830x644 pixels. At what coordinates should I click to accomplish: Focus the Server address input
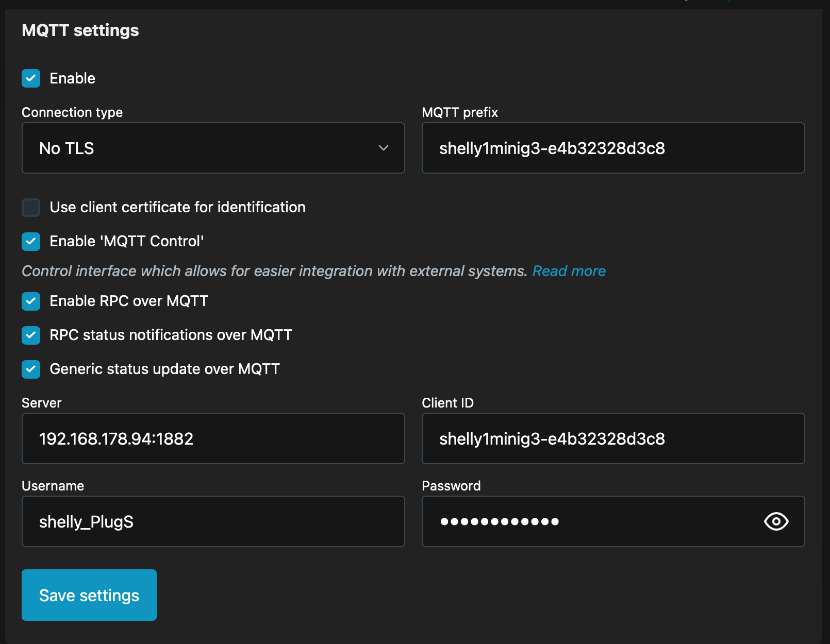[x=213, y=439]
